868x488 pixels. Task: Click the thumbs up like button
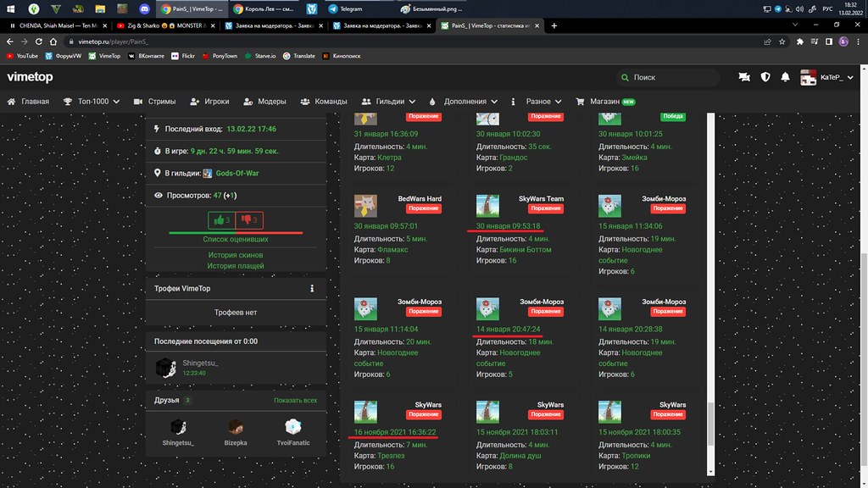pyautogui.click(x=222, y=220)
